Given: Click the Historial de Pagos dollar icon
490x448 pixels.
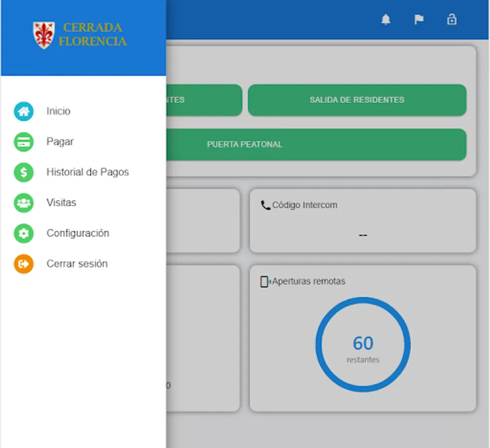Looking at the screenshot, I should point(24,172).
